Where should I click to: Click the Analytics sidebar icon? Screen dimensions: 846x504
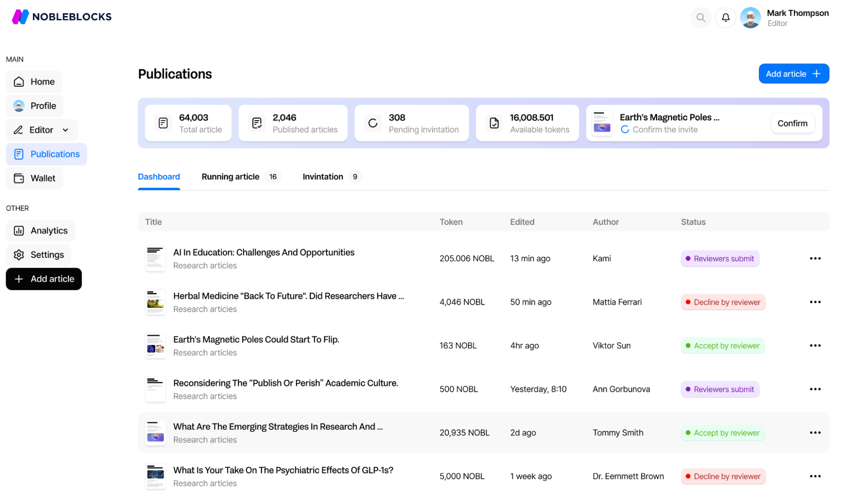pyautogui.click(x=19, y=230)
